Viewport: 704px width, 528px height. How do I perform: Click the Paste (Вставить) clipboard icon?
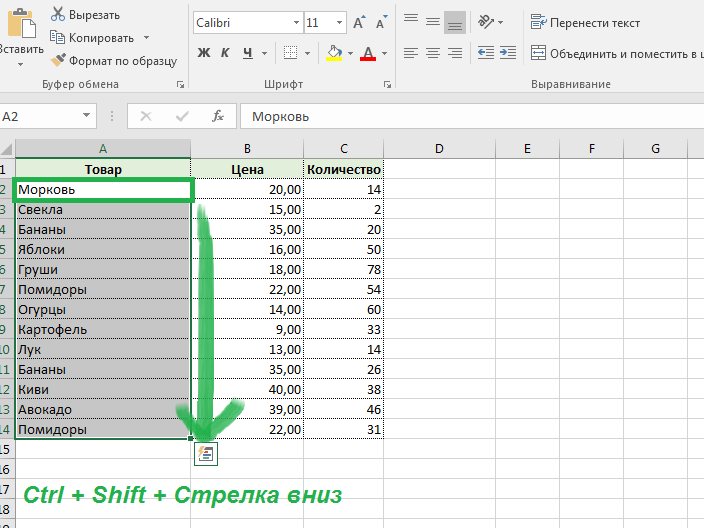[21, 22]
